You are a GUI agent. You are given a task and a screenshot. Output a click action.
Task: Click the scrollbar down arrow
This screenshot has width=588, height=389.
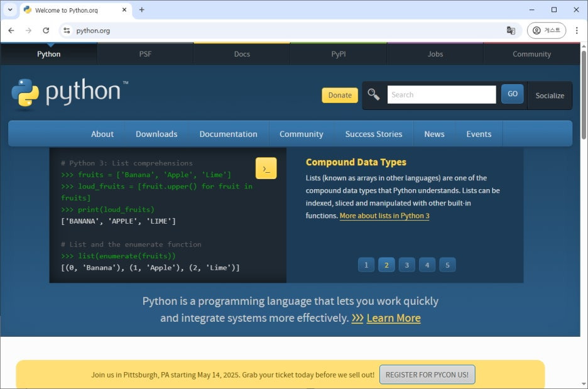coord(584,384)
